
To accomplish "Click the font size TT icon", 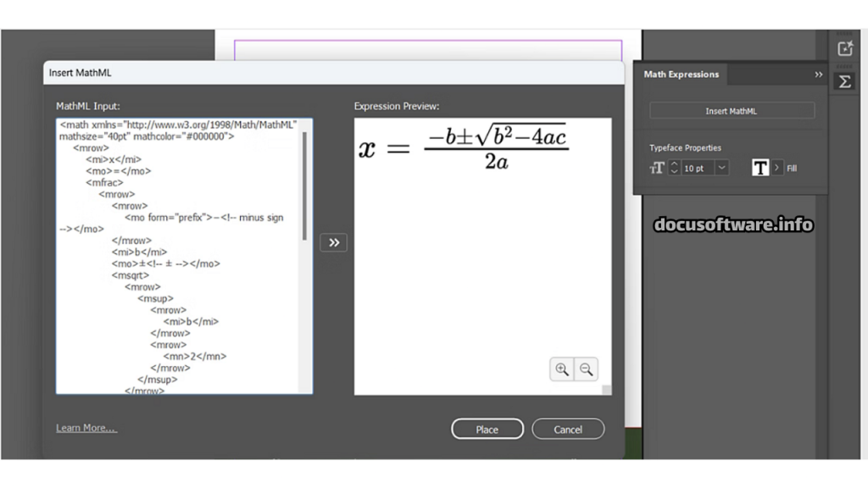I will coord(657,169).
